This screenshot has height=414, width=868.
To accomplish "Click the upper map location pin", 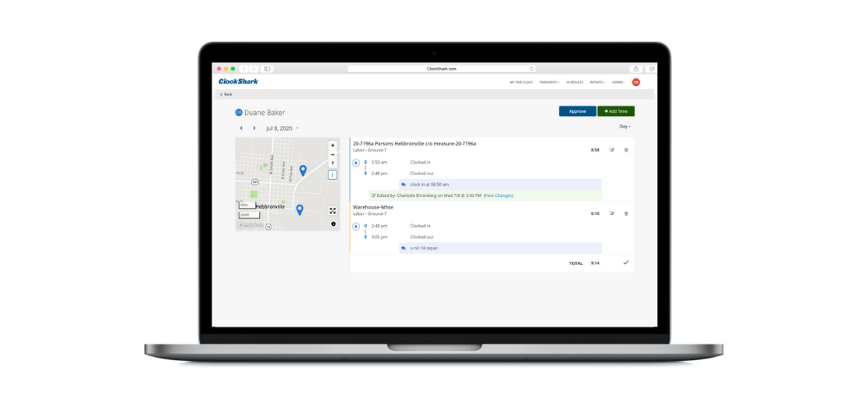I will (x=302, y=171).
